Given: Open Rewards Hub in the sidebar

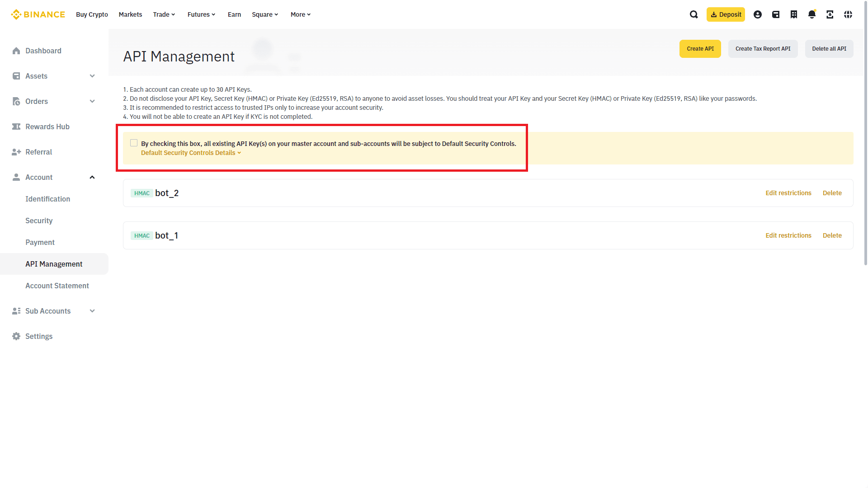Looking at the screenshot, I should coord(47,127).
